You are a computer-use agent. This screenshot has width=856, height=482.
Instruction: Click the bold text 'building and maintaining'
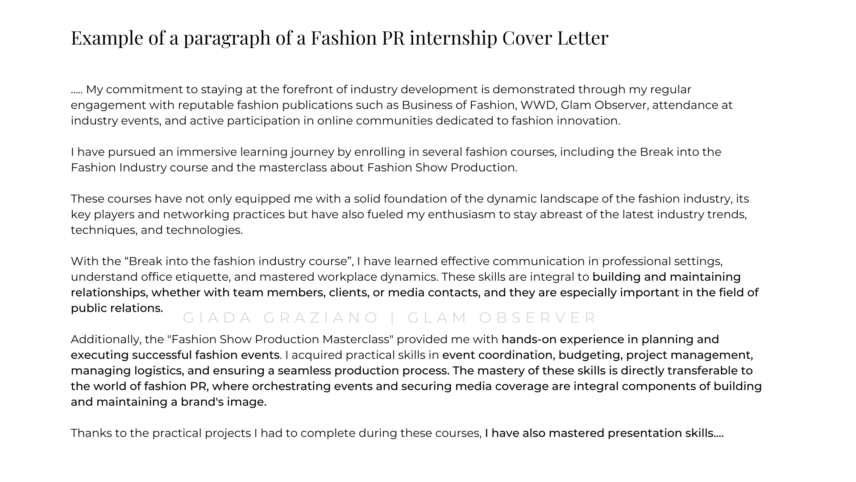click(x=667, y=277)
